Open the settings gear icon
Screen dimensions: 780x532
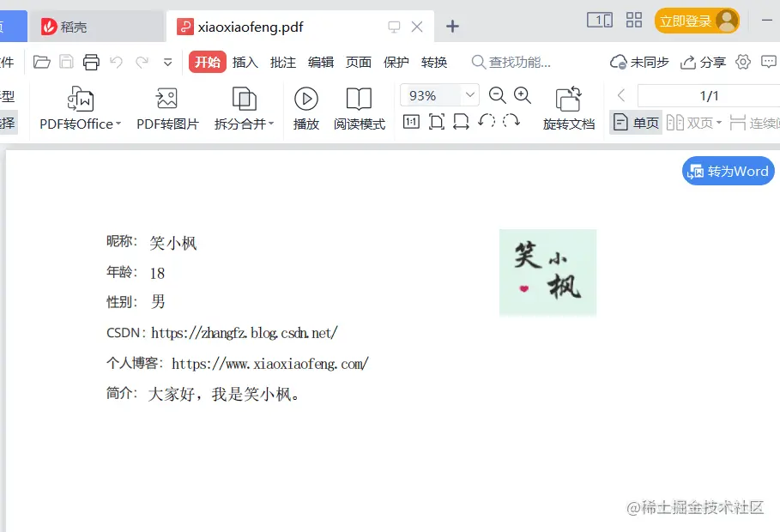coord(743,62)
